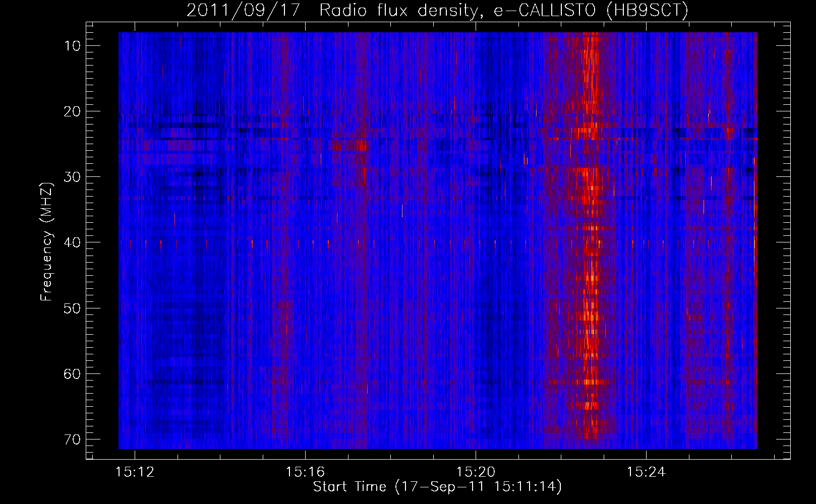Click the 10 MHz frequency tick label
The width and height of the screenshot is (816, 504).
click(72, 46)
